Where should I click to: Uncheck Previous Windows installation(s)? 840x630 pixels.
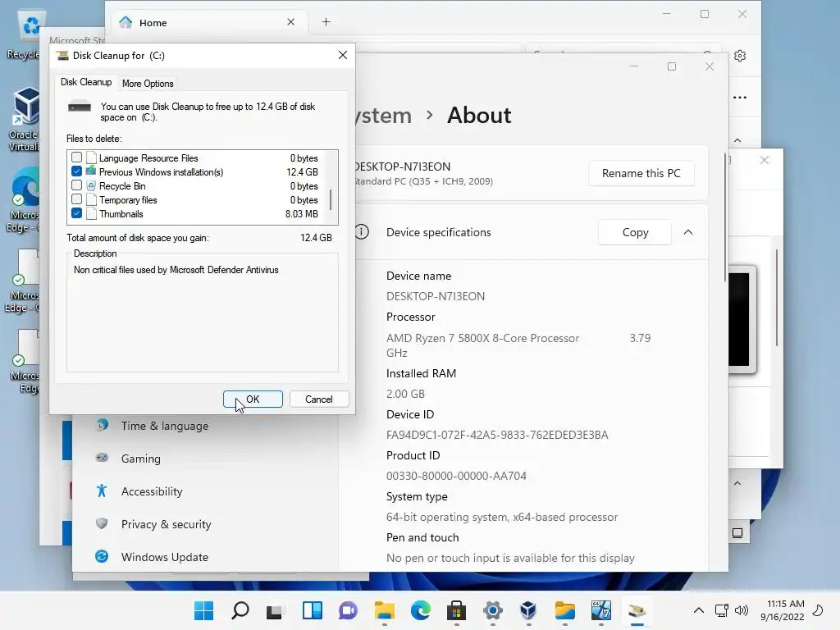pos(76,171)
